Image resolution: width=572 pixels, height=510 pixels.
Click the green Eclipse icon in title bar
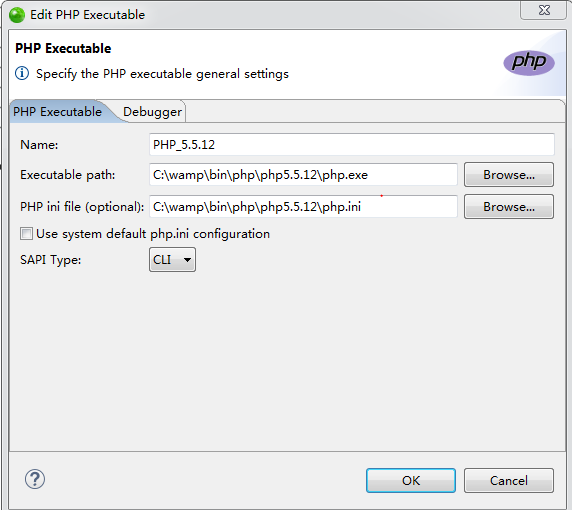(17, 15)
